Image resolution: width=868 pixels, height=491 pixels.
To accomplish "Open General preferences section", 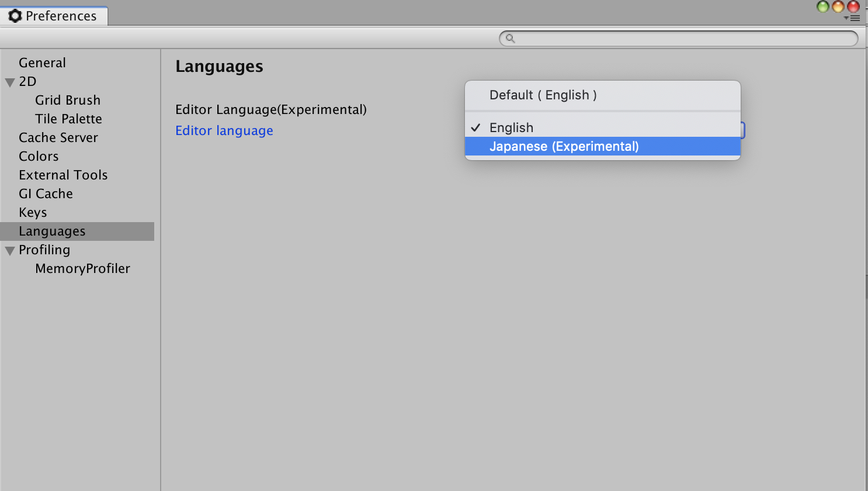I will pyautogui.click(x=42, y=63).
